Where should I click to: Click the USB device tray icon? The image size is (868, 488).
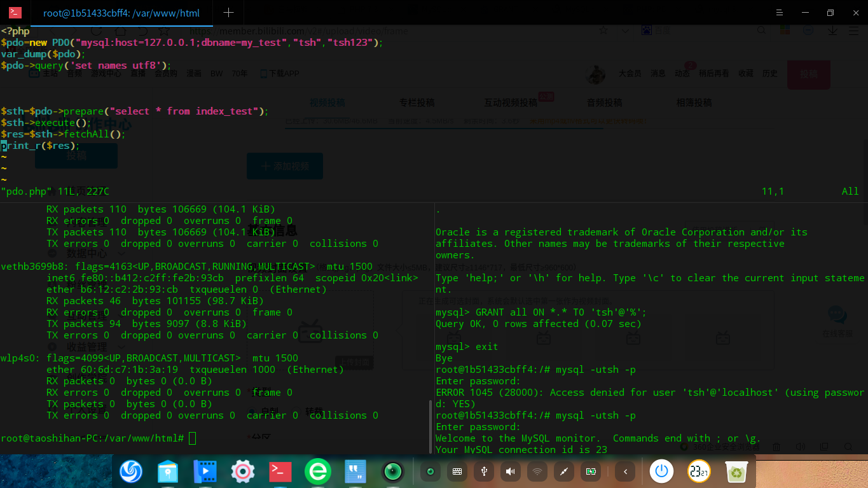pyautogui.click(x=484, y=471)
